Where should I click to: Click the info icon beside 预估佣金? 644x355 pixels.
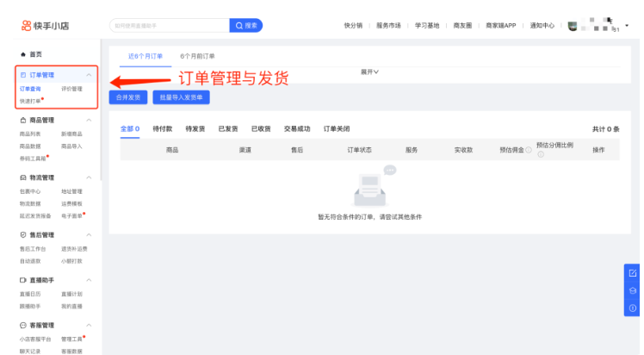pos(528,150)
